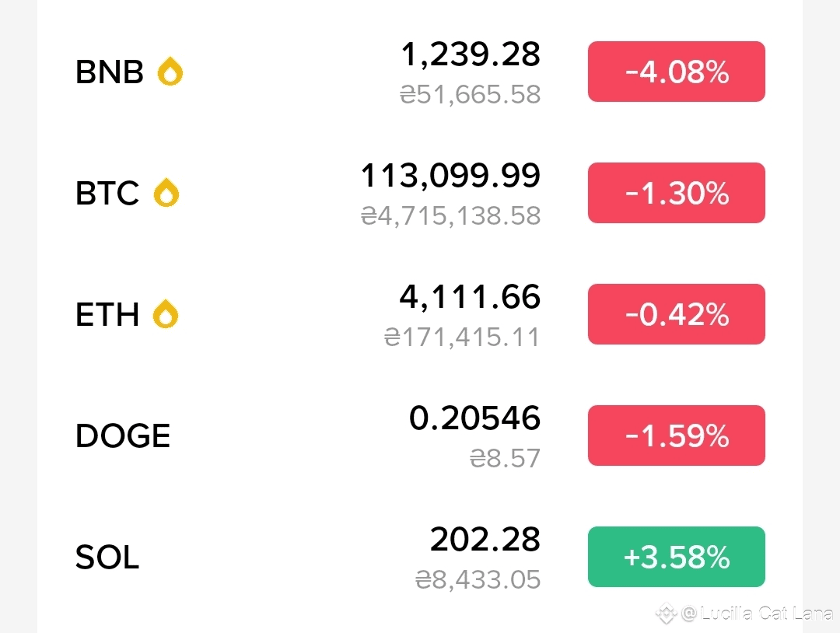Select the BTC price 113,099.99

pos(450,176)
